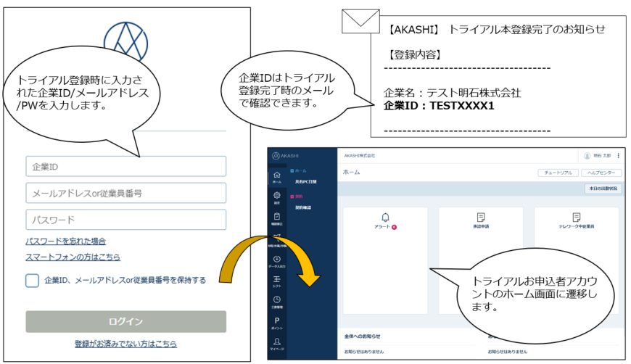
Task: Click the gray ログイン button
Action: (126, 321)
